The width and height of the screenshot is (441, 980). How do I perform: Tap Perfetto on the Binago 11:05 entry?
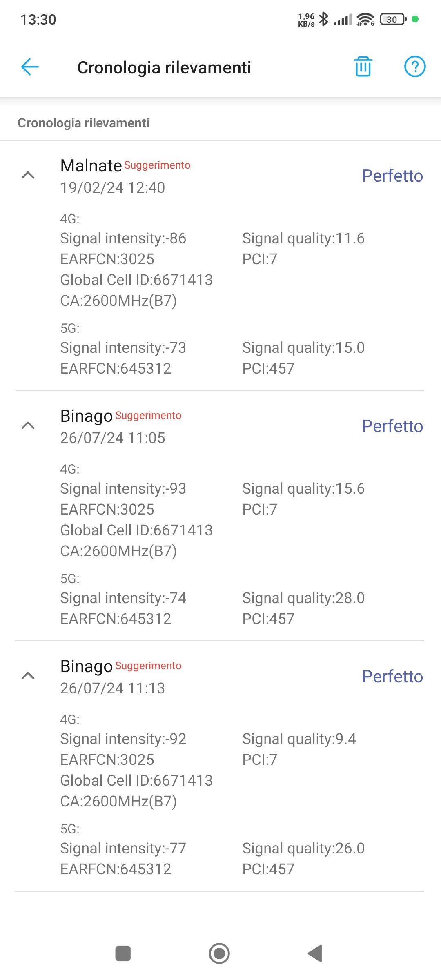[x=392, y=426]
